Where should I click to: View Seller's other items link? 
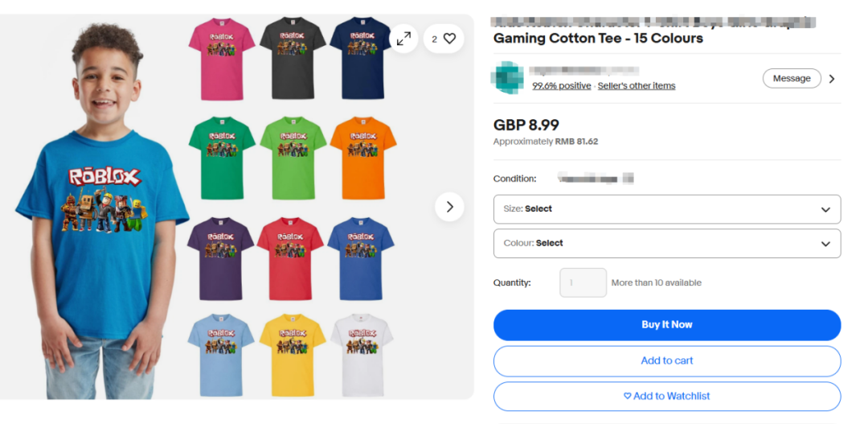coord(637,86)
